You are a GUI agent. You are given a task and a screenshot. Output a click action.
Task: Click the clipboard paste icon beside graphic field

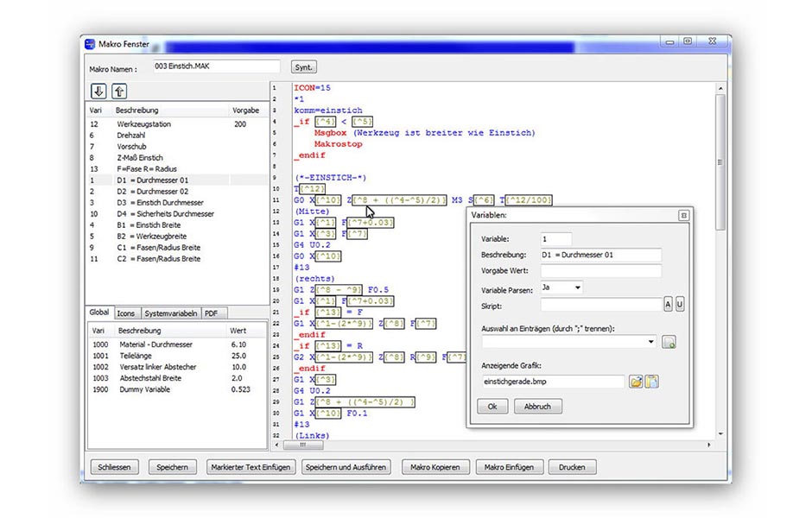tap(652, 382)
